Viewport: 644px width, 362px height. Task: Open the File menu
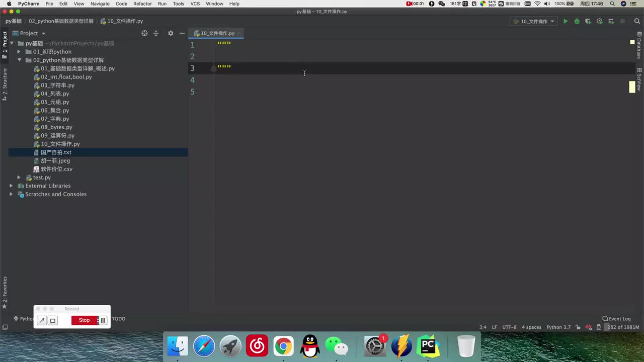pos(49,4)
